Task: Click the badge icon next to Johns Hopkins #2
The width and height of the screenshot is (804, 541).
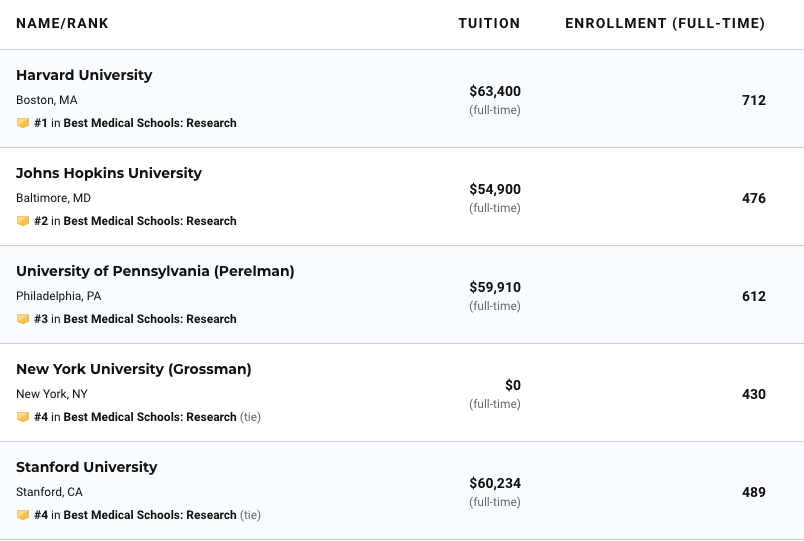Action: pyautogui.click(x=23, y=221)
